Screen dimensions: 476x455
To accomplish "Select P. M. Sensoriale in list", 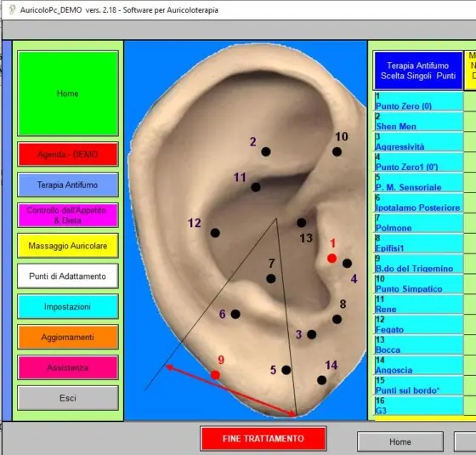I will point(418,183).
